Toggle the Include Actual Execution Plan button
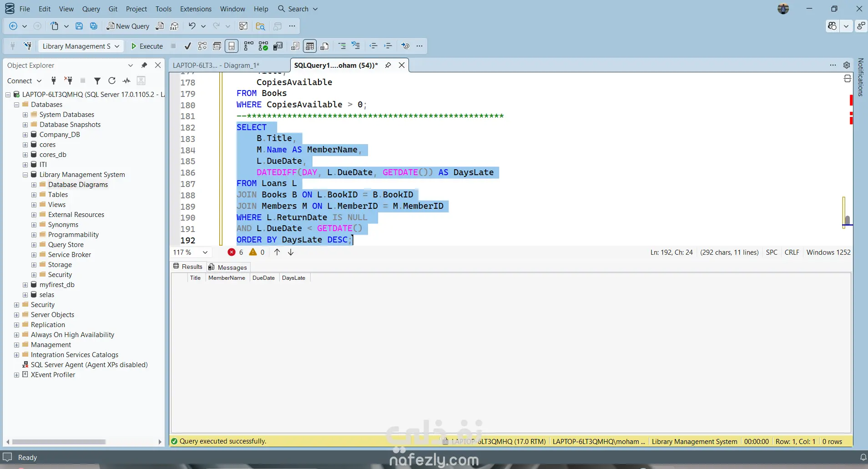This screenshot has height=469, width=868. pyautogui.click(x=249, y=46)
